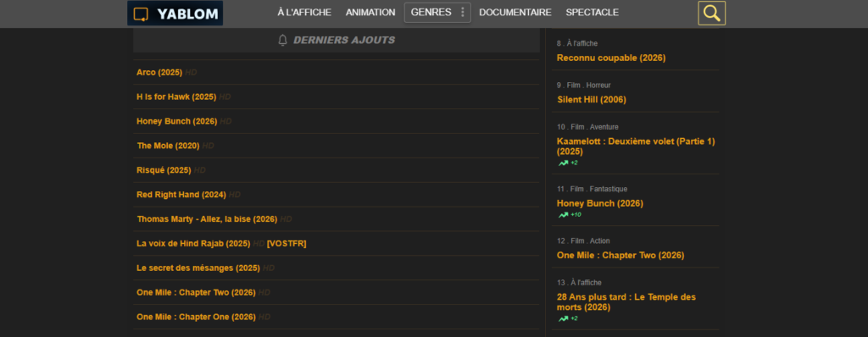Click '8 . À l'affiche' category label

pos(576,43)
